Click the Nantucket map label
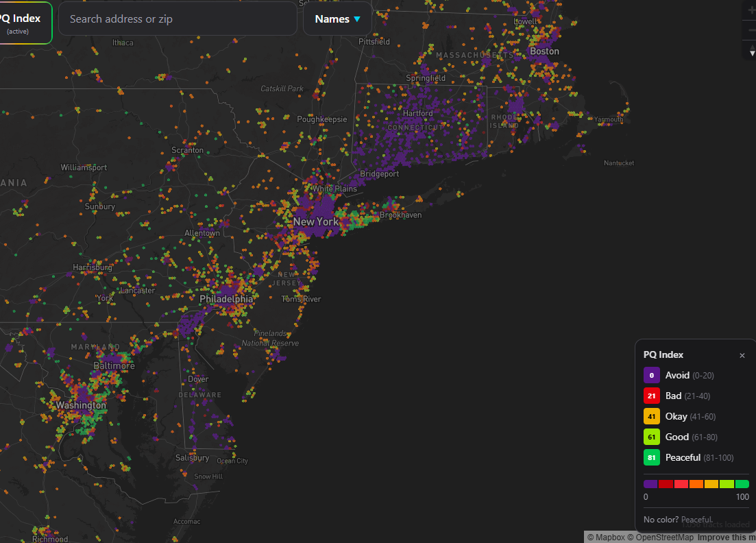This screenshot has width=756, height=543. tap(619, 163)
